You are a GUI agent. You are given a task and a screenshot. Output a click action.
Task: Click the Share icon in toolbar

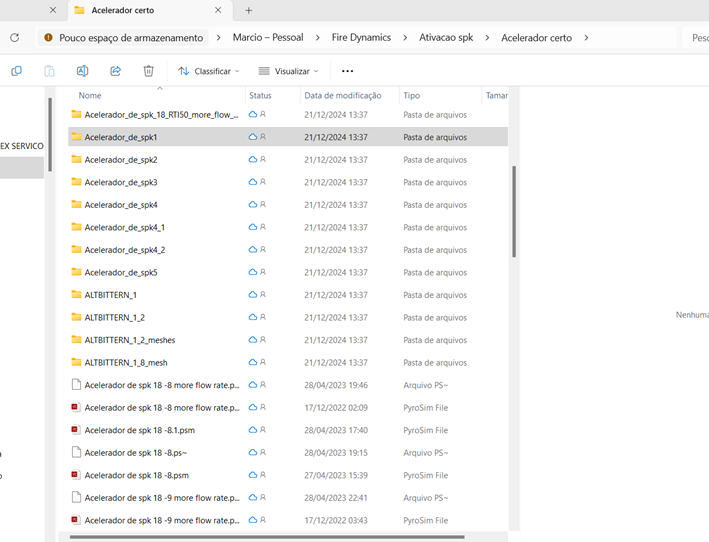(115, 71)
